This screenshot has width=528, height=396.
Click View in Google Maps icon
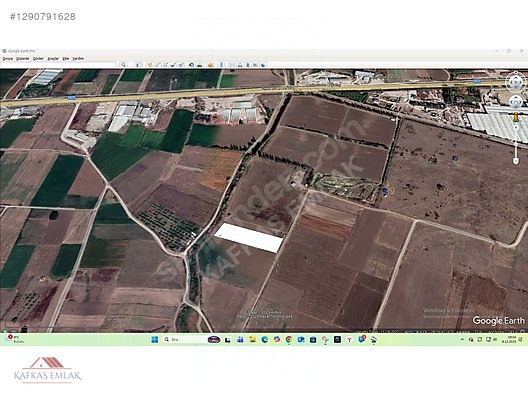[x=255, y=65]
